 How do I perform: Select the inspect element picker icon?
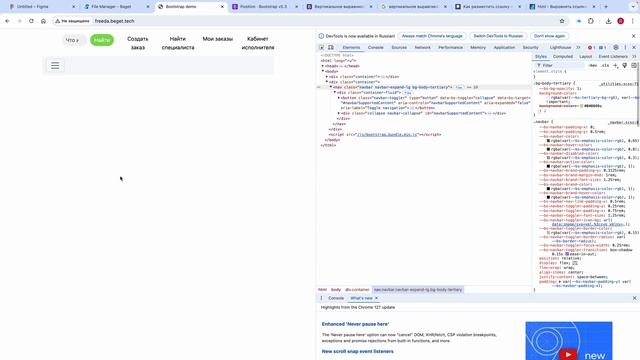[x=322, y=48]
